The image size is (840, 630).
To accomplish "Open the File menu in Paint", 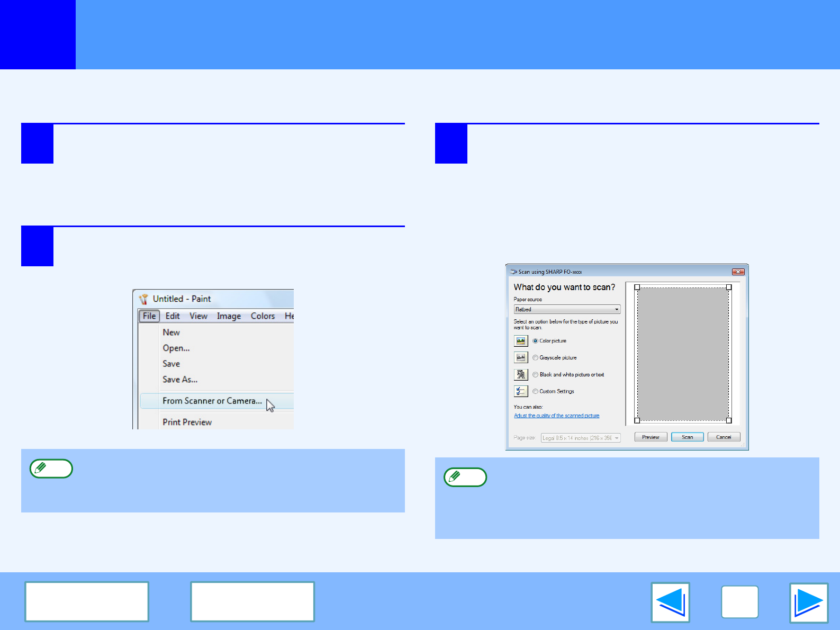I will point(149,316).
